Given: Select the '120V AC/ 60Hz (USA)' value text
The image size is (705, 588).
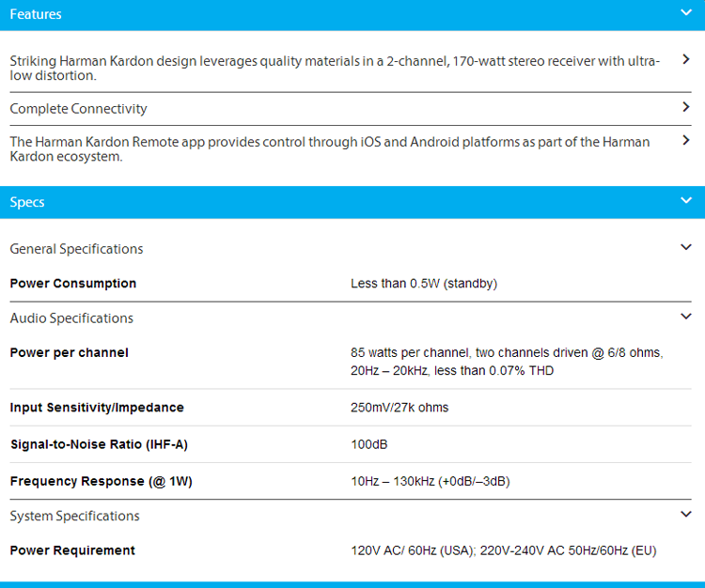Looking at the screenshot, I should [504, 550].
